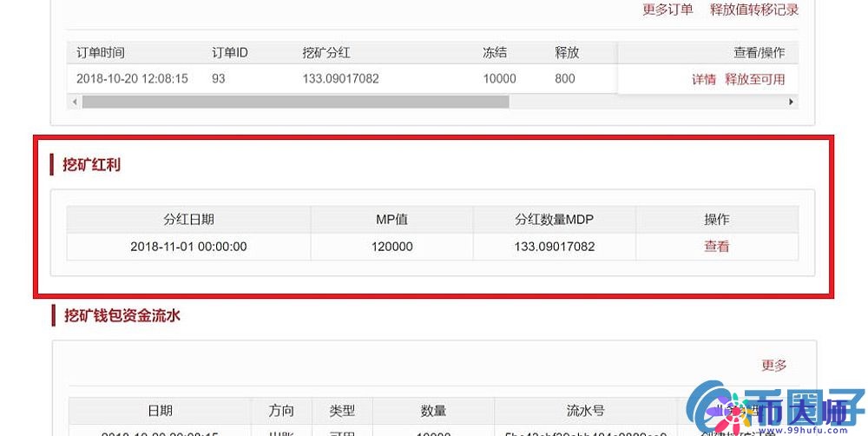Click 释放至可用 for order 93
The height and width of the screenshot is (436, 868).
755,79
